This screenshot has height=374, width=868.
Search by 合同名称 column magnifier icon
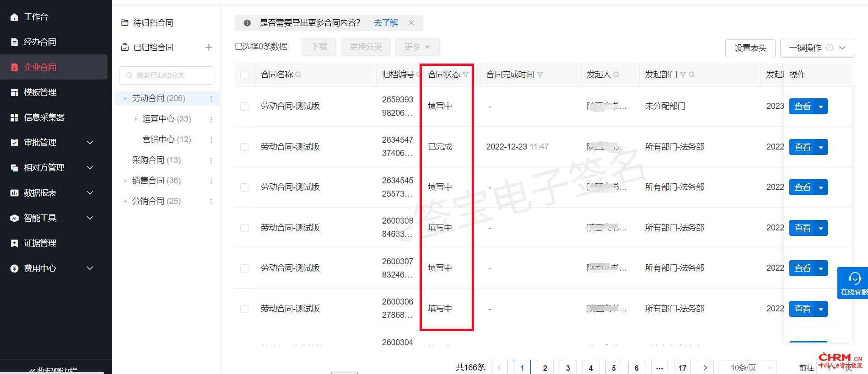pos(298,75)
